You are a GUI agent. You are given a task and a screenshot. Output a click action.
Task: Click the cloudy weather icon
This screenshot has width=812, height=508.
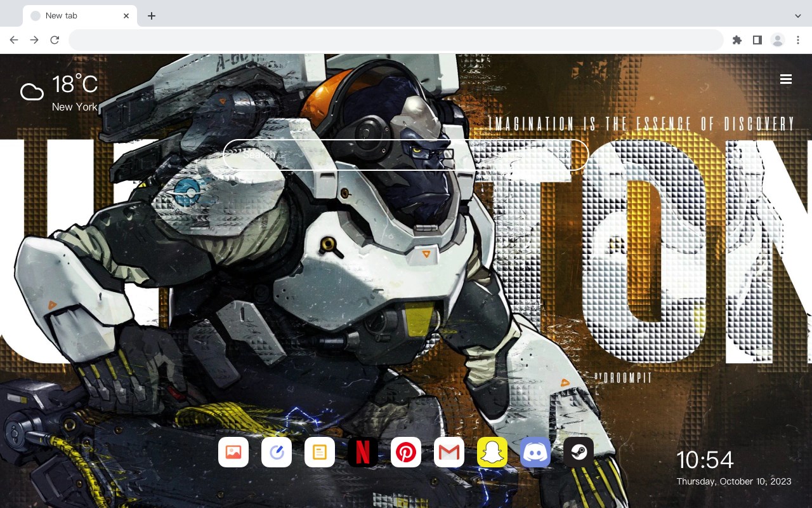pyautogui.click(x=32, y=92)
